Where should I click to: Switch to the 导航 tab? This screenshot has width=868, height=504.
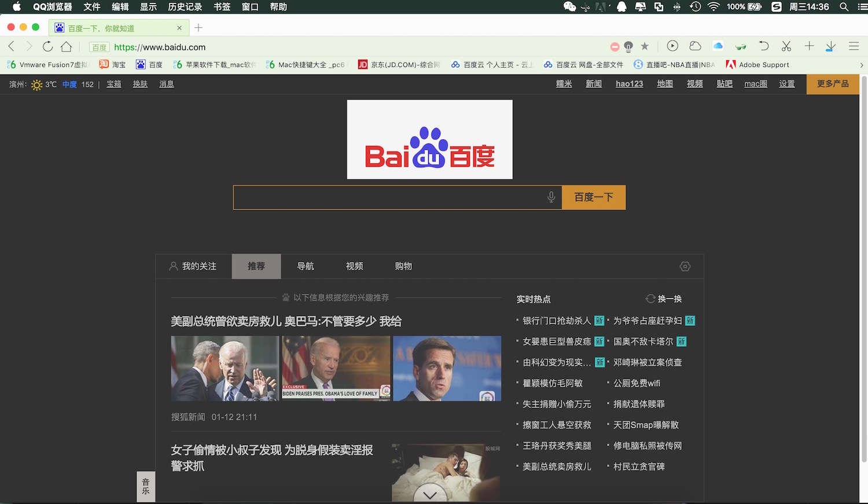(306, 266)
